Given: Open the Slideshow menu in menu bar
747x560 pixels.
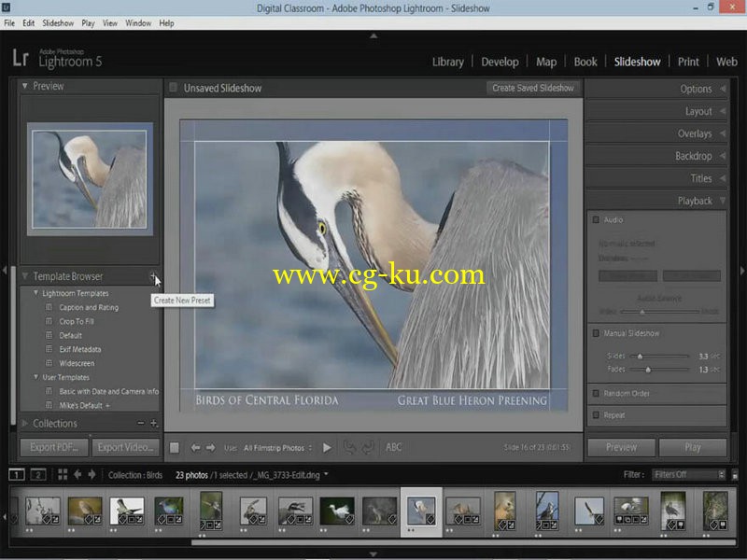Looking at the screenshot, I should click(x=58, y=22).
